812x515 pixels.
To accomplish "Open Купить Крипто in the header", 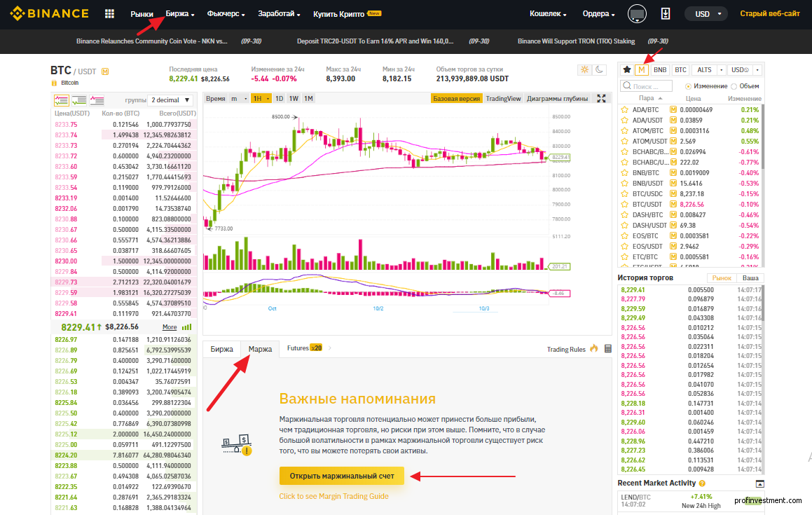I will pyautogui.click(x=338, y=14).
